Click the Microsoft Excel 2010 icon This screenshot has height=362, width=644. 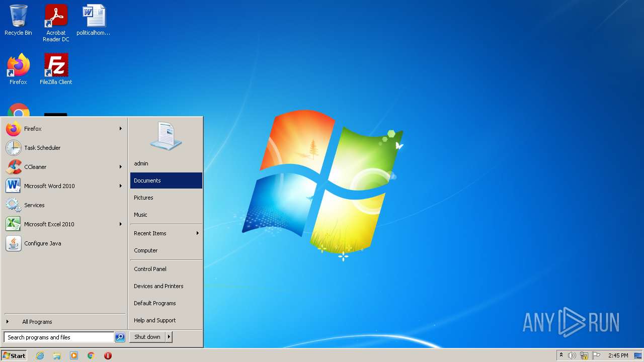pyautogui.click(x=14, y=224)
